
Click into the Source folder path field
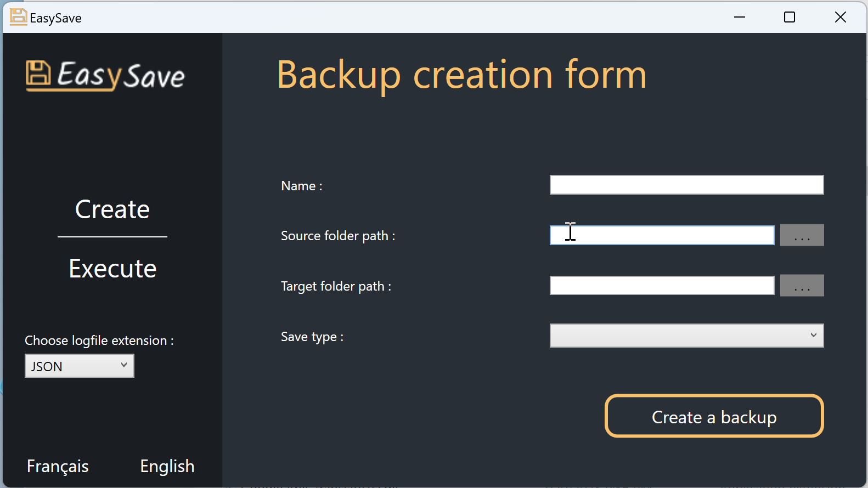pos(662,235)
